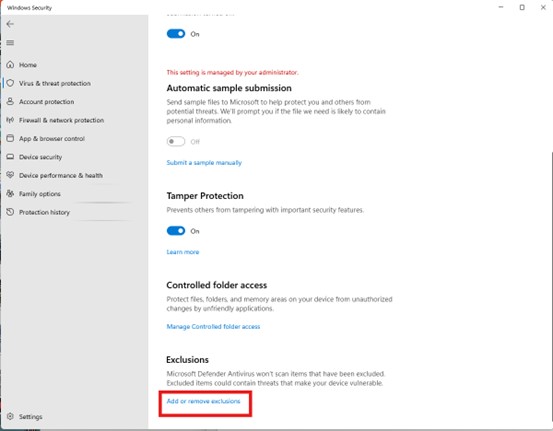Turn off the topmost On toggle

(x=176, y=34)
